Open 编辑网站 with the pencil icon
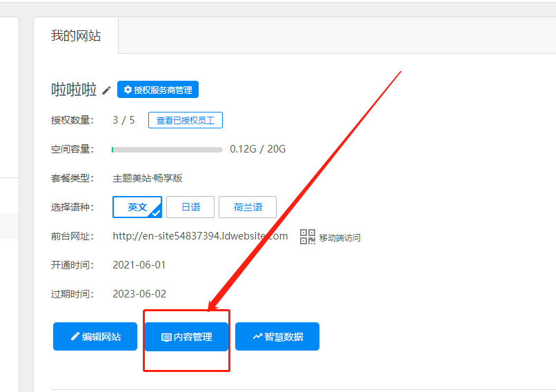This screenshot has width=556, height=392. pos(95,337)
